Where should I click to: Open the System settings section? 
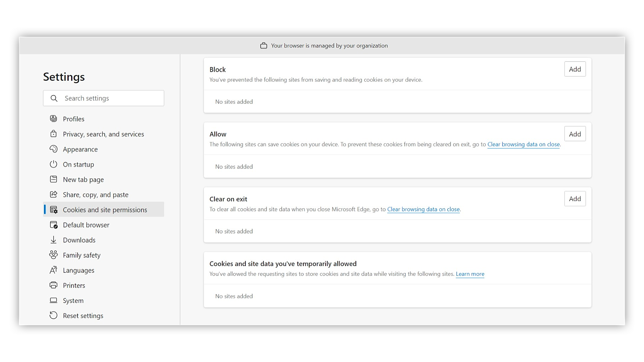tap(73, 301)
